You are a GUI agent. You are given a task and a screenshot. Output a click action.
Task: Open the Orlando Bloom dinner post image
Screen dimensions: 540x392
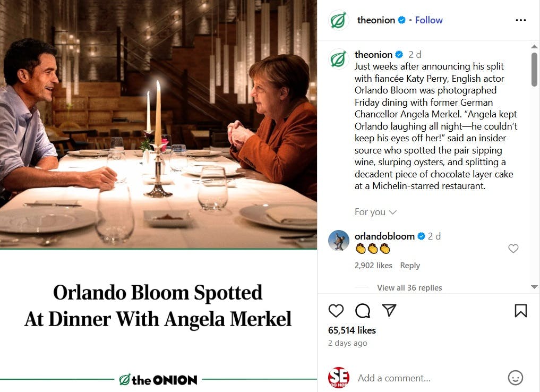click(x=158, y=195)
